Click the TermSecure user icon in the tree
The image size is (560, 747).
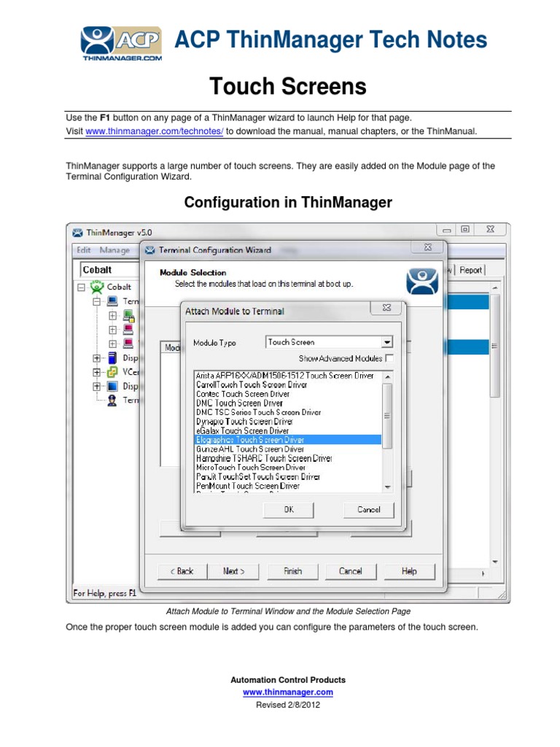[x=112, y=400]
